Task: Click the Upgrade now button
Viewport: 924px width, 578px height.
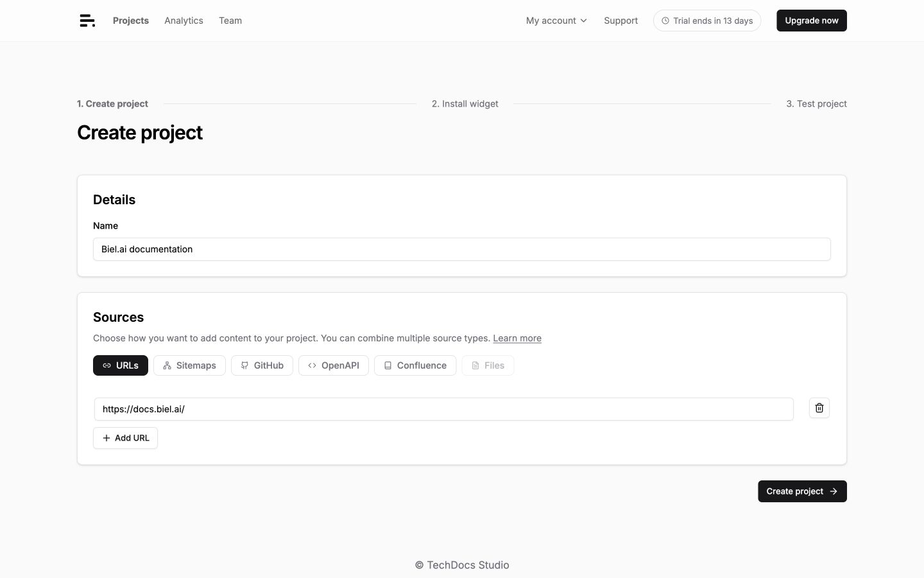Action: (812, 21)
